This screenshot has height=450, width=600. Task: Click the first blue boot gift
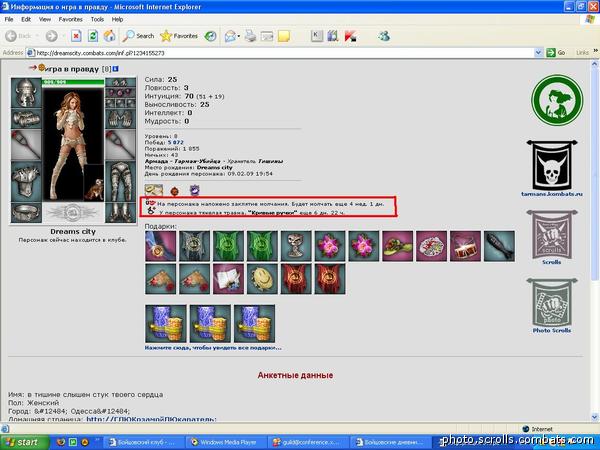(166, 324)
